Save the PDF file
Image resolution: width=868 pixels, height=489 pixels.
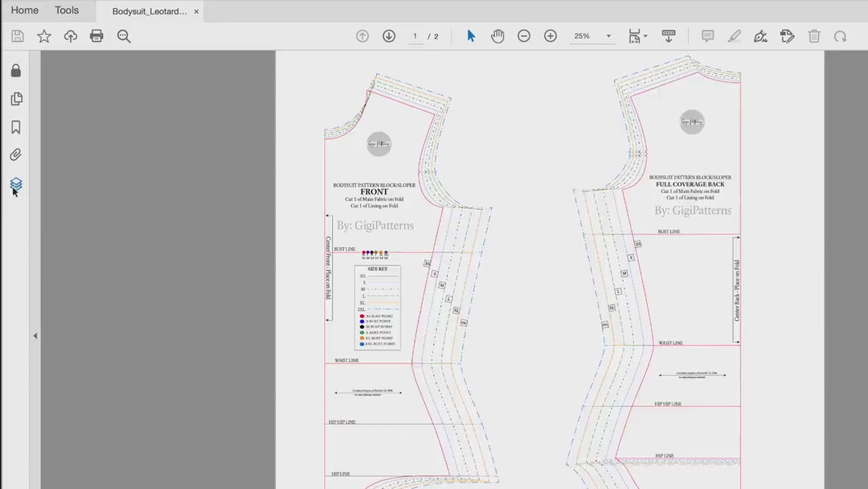point(16,35)
